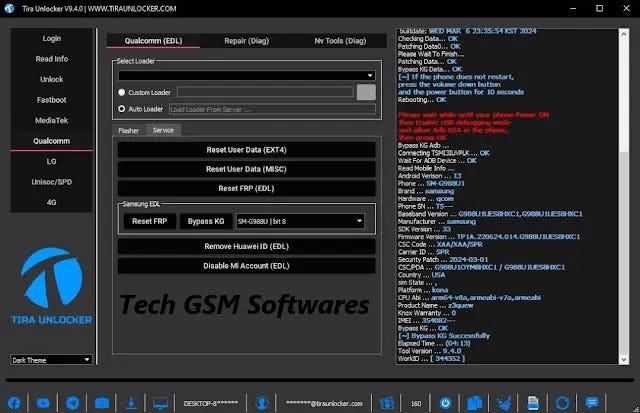Click the Bypass KG Successfully log line
This screenshot has height=413, width=640.
click(x=444, y=335)
